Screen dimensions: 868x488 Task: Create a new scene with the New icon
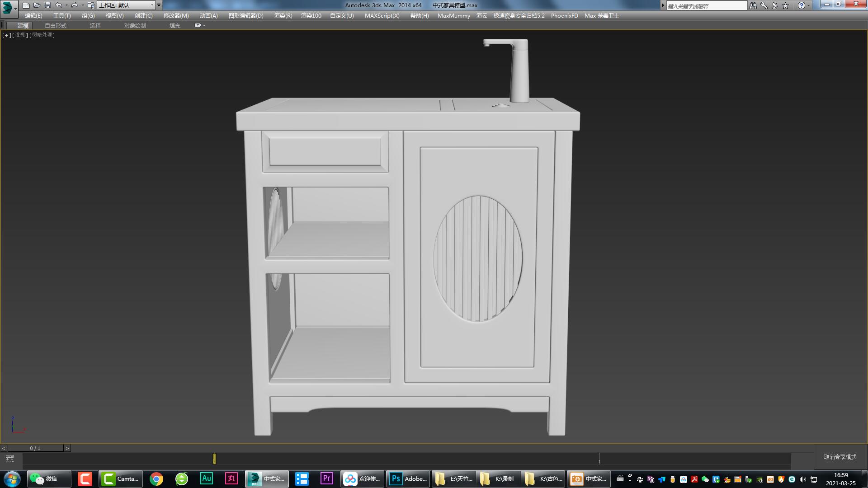tap(27, 5)
